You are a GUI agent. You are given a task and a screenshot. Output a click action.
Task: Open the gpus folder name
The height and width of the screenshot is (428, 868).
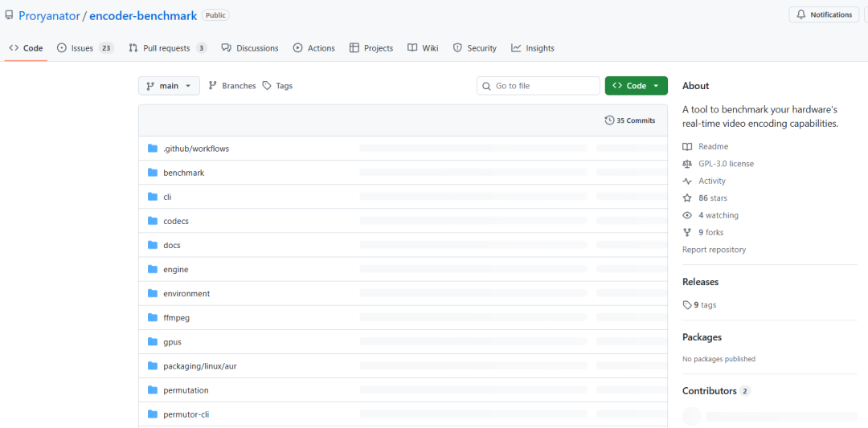[x=172, y=342]
